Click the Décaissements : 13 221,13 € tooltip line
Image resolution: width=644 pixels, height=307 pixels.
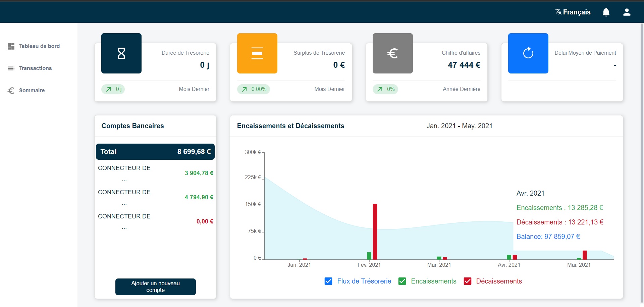(560, 222)
